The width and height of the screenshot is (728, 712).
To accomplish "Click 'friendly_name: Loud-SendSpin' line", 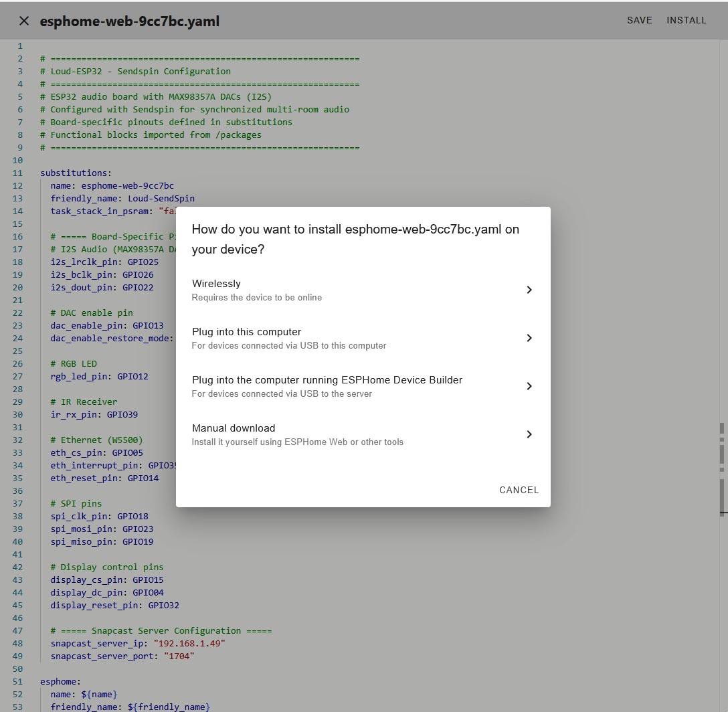I will (x=122, y=198).
